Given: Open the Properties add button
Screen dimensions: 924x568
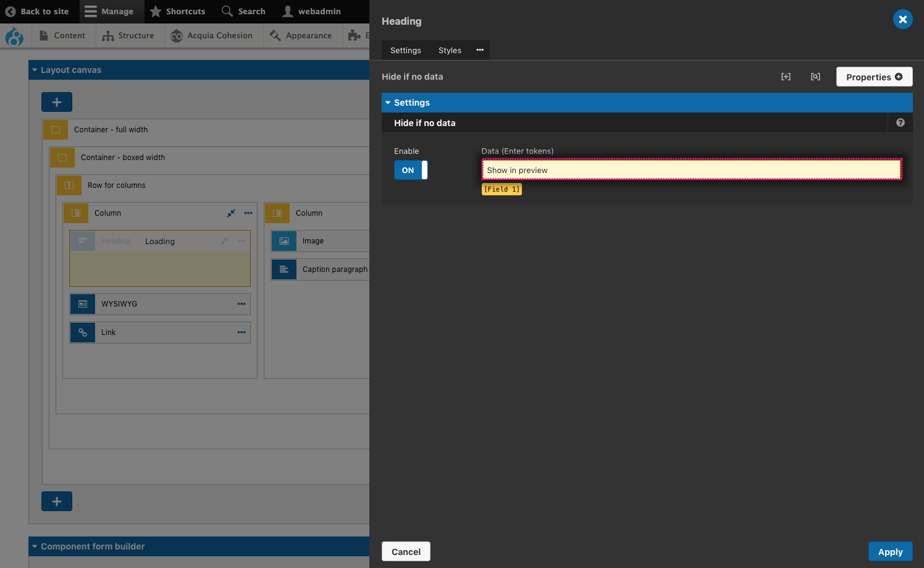Looking at the screenshot, I should 874,77.
